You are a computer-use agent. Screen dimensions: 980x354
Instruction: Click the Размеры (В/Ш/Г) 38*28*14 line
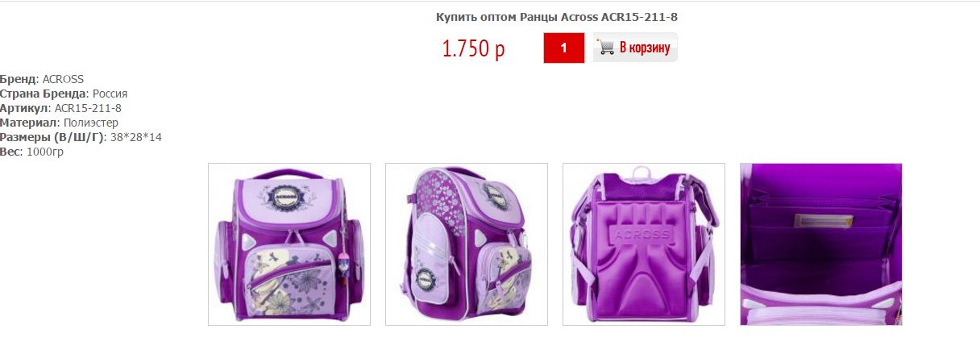(81, 137)
